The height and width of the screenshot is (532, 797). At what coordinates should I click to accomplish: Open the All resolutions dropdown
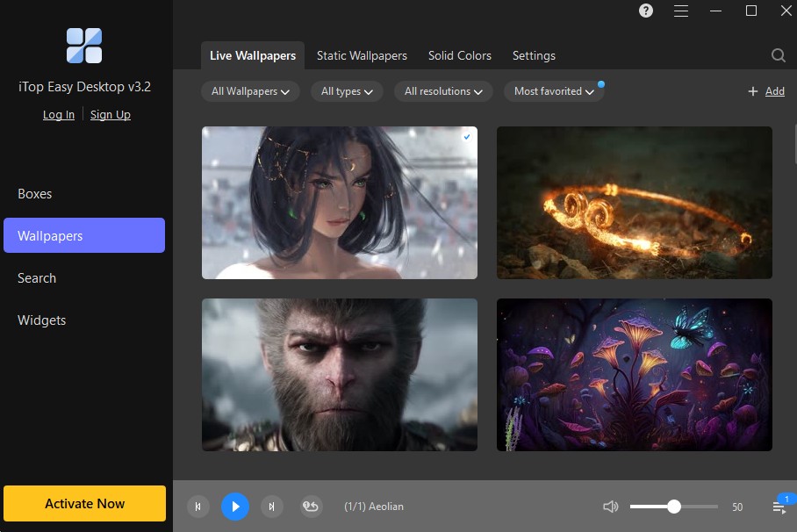point(443,91)
